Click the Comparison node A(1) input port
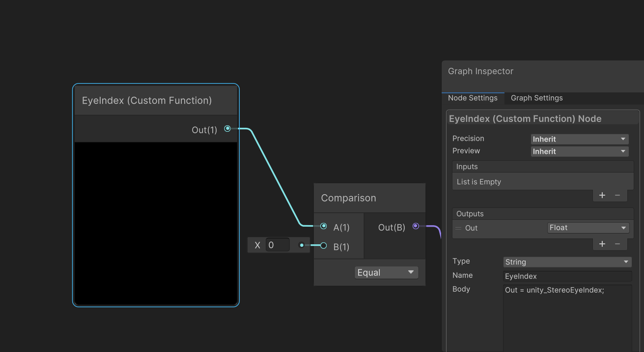644x352 pixels. coord(323,226)
